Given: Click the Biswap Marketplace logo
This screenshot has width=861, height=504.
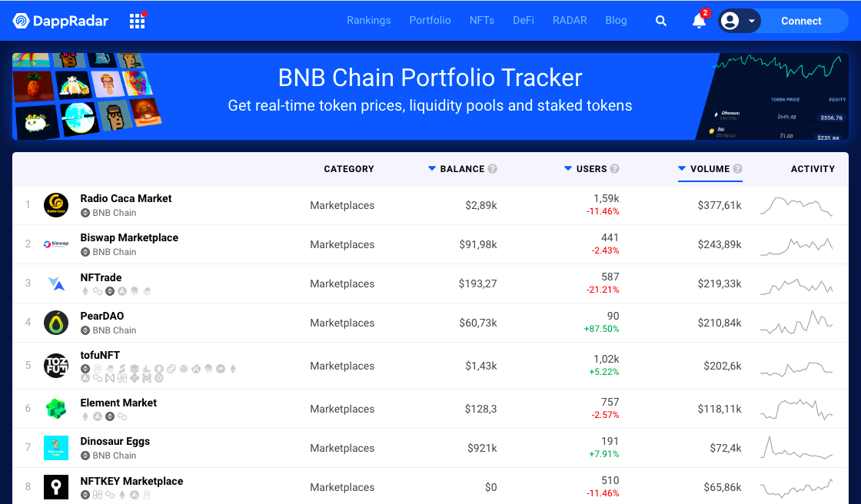Looking at the screenshot, I should pyautogui.click(x=56, y=244).
